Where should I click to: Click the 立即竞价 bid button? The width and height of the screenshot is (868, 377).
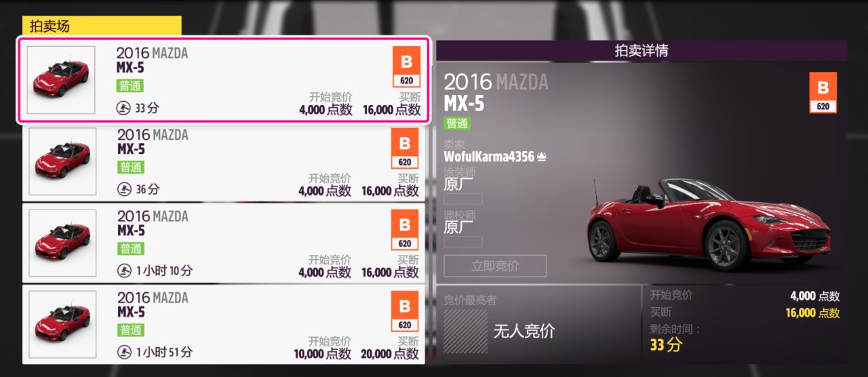495,266
